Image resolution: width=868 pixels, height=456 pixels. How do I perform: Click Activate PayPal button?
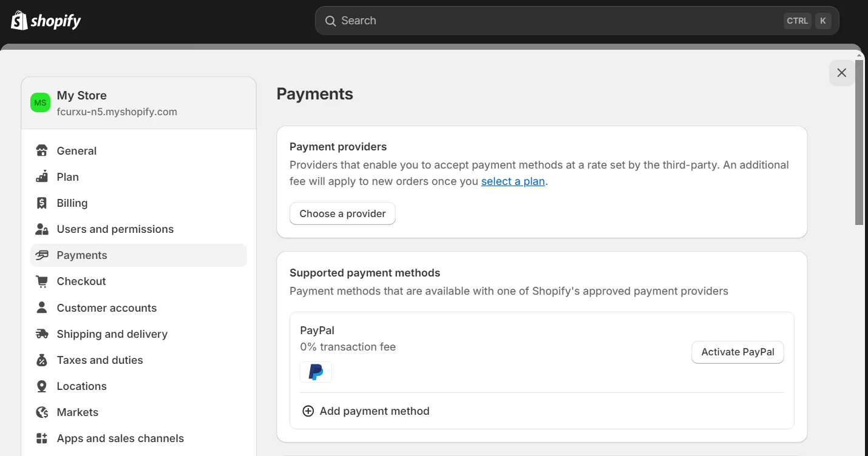click(737, 352)
